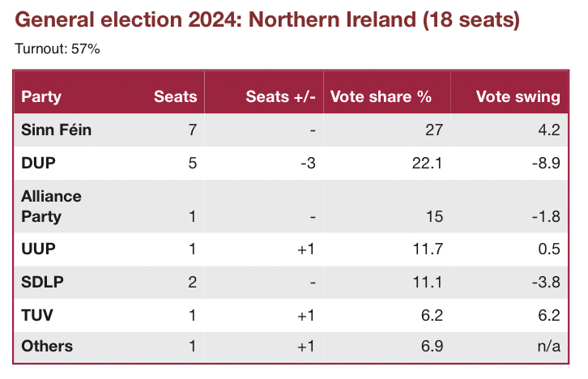Select the TUV party row label
The height and width of the screenshot is (379, 588).
point(36,314)
